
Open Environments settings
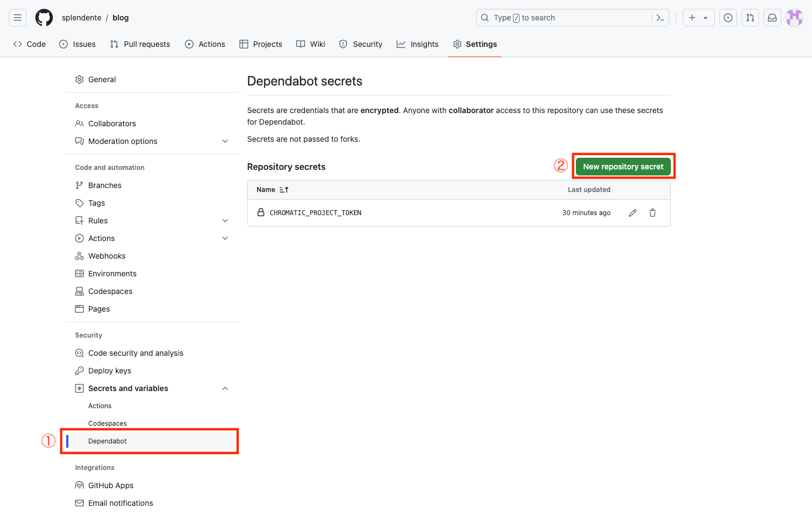[x=152, y=274]
